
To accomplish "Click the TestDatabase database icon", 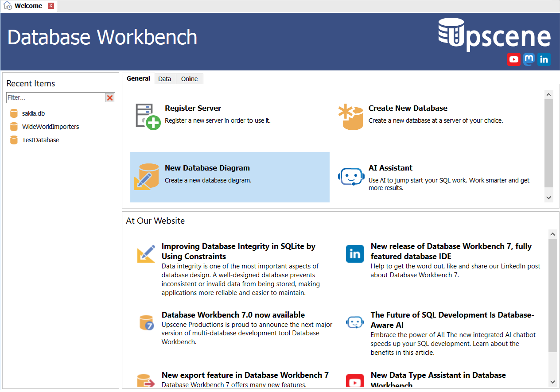I will [14, 140].
